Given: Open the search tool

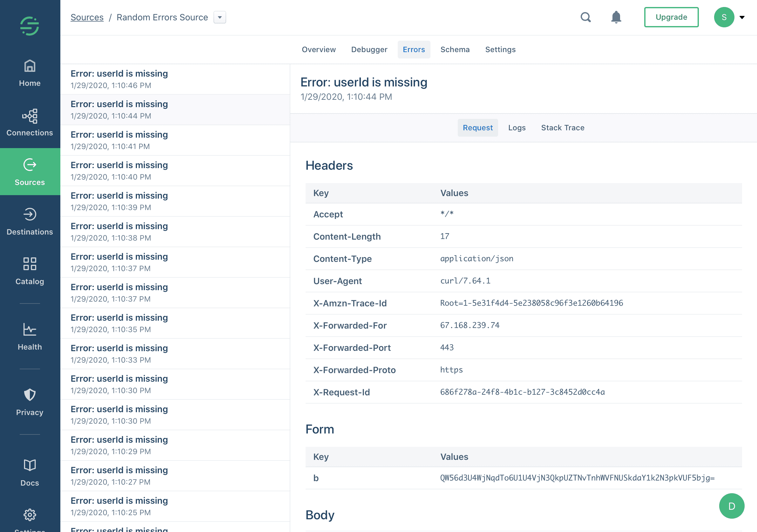Looking at the screenshot, I should coord(586,17).
